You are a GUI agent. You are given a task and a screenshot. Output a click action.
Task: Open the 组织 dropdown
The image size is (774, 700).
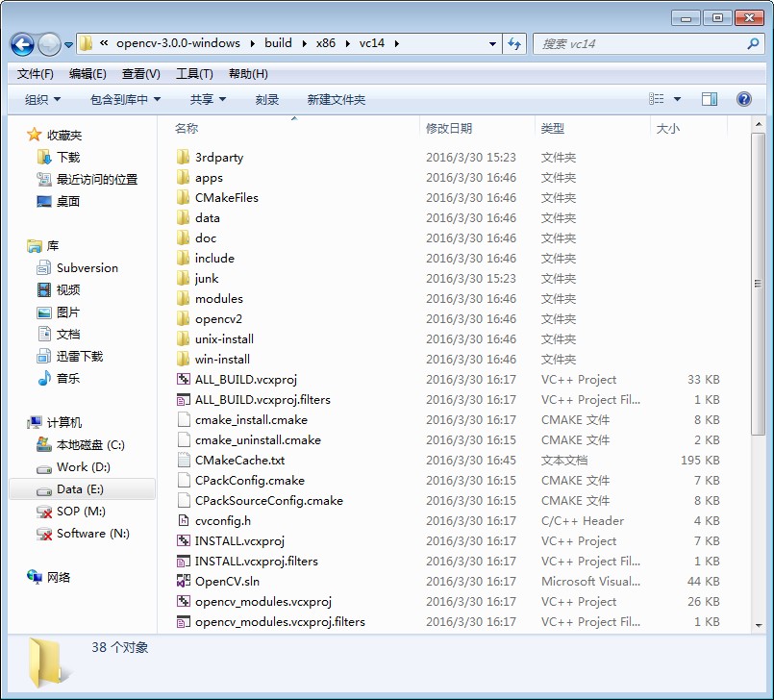42,100
